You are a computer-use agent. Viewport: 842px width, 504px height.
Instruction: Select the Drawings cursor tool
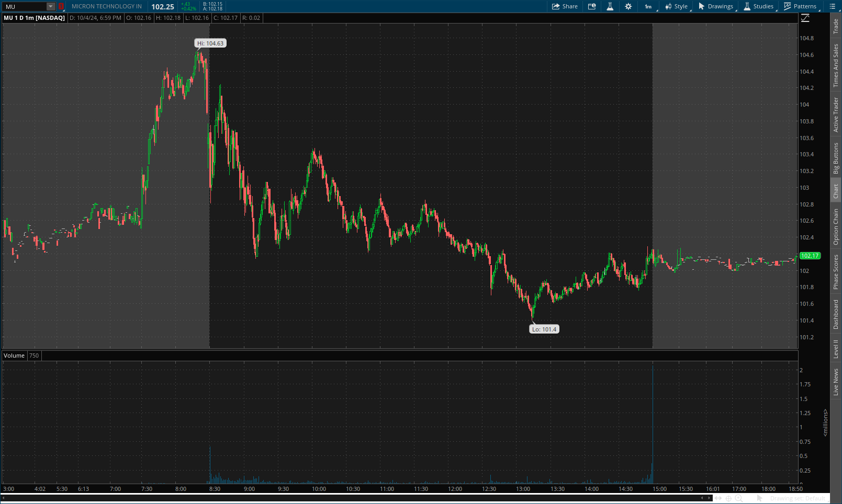click(x=701, y=6)
